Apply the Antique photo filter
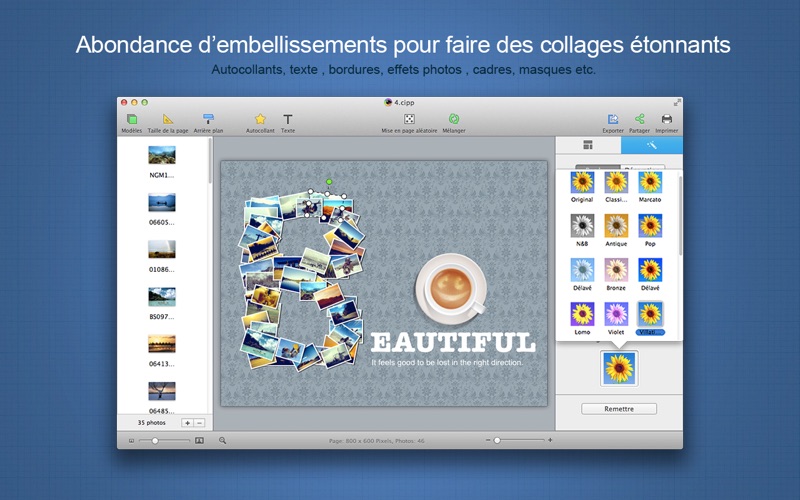Image resolution: width=800 pixels, height=500 pixels. 616,230
